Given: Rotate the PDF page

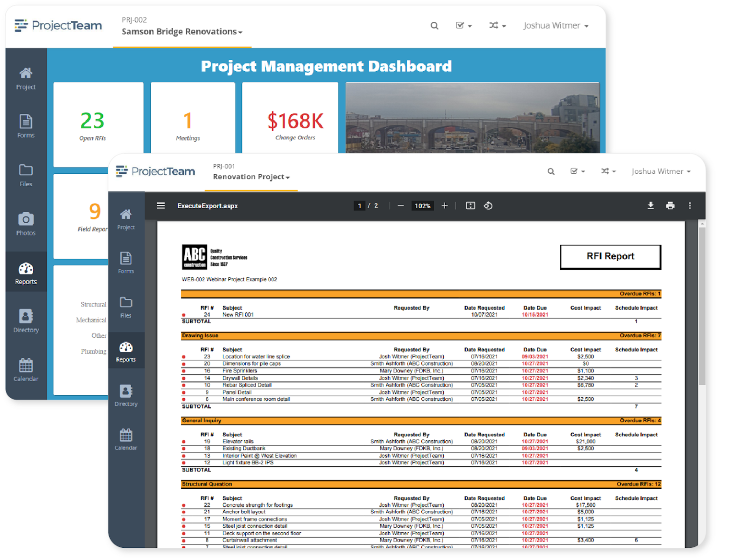Looking at the screenshot, I should (488, 205).
